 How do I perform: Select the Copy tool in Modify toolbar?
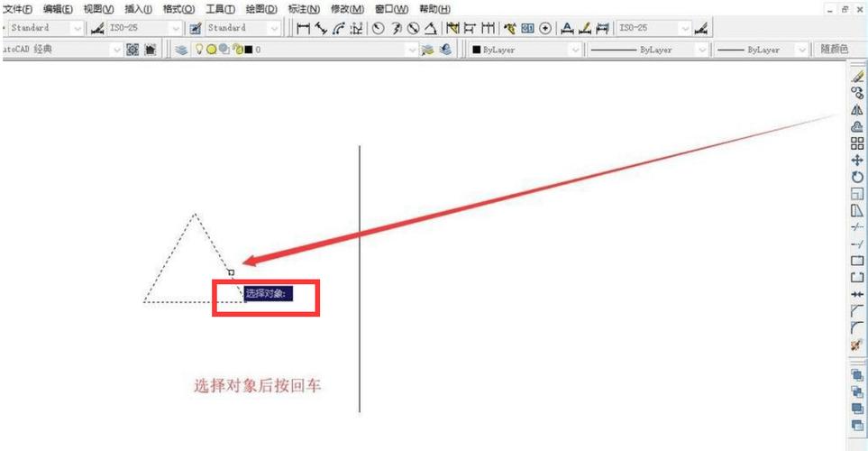(x=857, y=93)
